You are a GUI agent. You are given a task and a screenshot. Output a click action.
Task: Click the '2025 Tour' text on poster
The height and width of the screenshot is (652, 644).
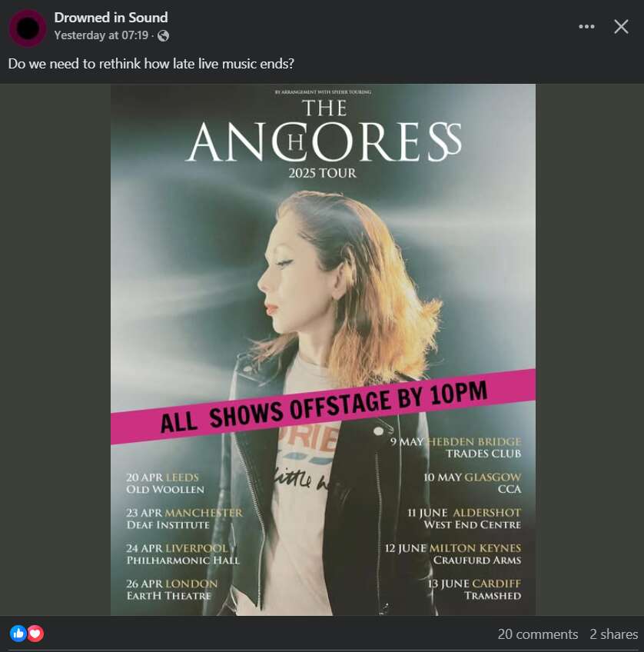[x=323, y=173]
